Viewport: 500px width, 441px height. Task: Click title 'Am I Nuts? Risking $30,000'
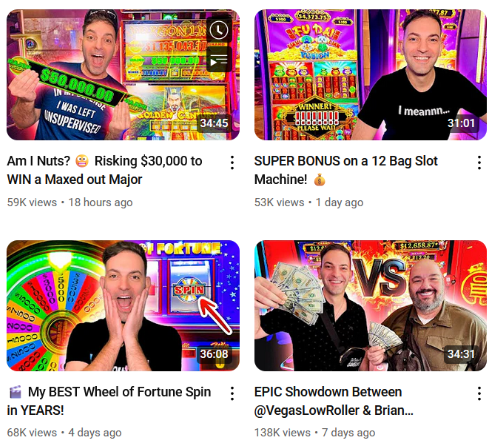105,170
